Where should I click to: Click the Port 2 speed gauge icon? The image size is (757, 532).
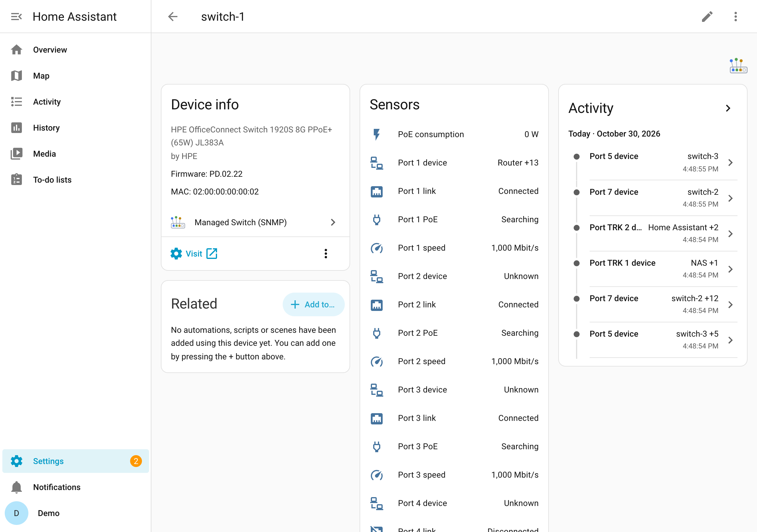click(376, 361)
